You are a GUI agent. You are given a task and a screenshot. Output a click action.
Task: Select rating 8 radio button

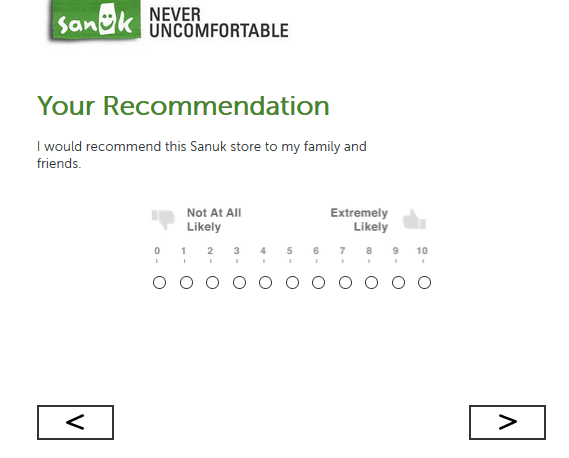click(371, 282)
